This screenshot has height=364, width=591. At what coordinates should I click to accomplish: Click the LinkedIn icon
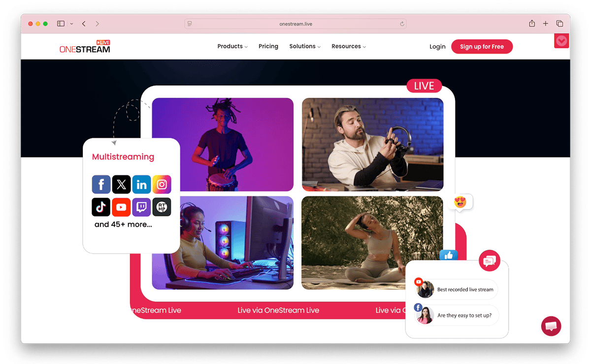click(x=141, y=184)
